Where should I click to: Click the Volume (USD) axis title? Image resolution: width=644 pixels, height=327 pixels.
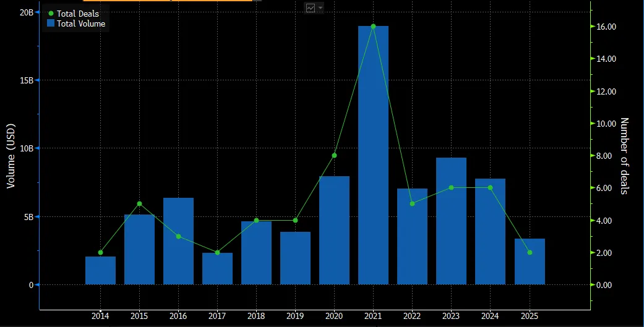point(11,156)
